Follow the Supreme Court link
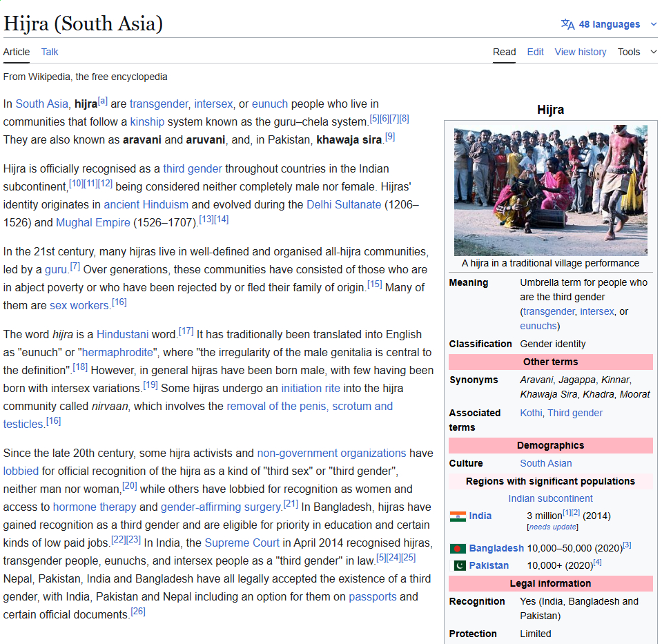This screenshot has width=662, height=644. pyautogui.click(x=242, y=543)
